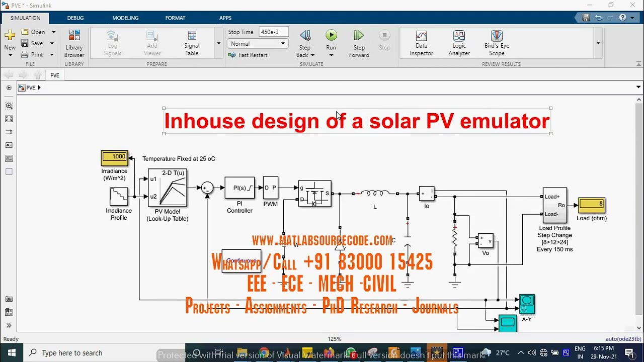Click the Open file button
Image resolution: width=644 pixels, height=362 pixels.
(33, 32)
